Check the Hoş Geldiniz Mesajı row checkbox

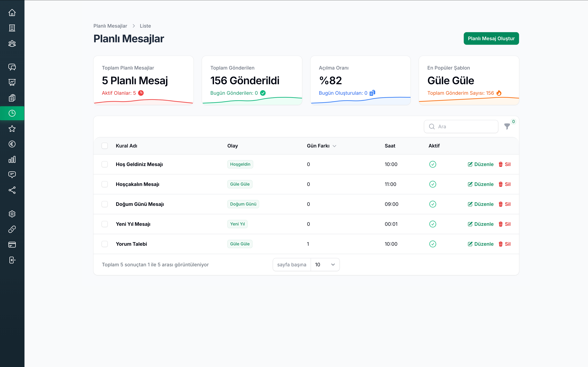point(105,164)
